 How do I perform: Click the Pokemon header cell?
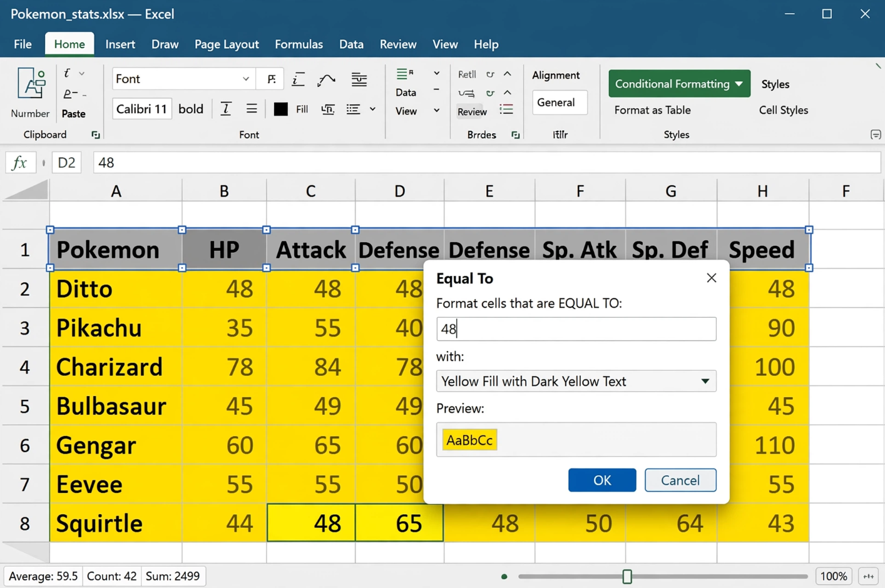coord(116,250)
